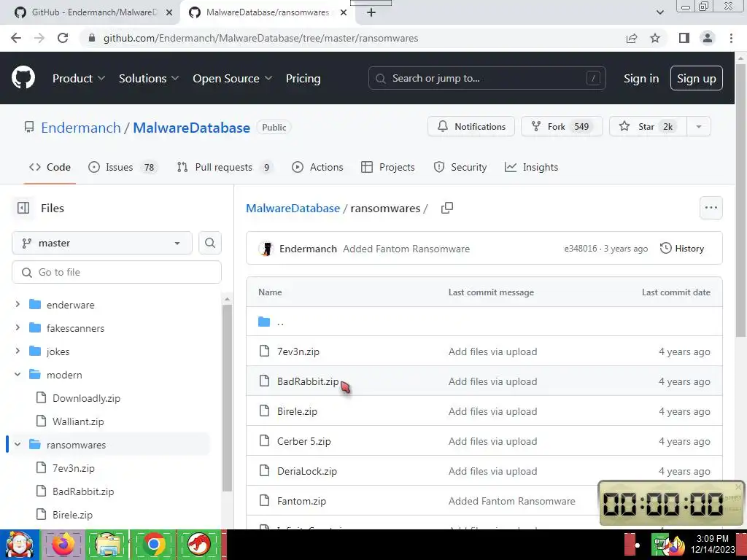The width and height of the screenshot is (747, 560).
Task: Click MalwareDatabase breadcrumb link
Action: (x=293, y=208)
